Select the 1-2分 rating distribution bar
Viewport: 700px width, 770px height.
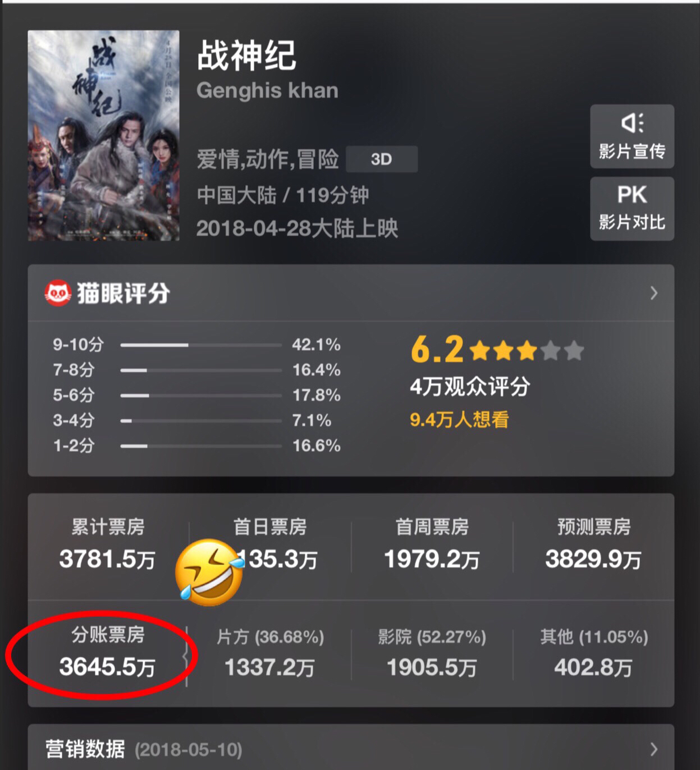[201, 446]
